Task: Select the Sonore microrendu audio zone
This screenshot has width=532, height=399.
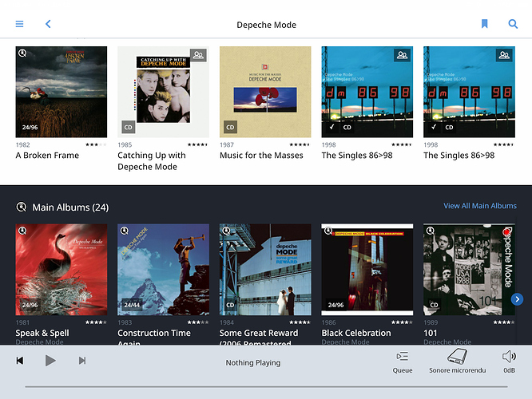Action: click(x=458, y=361)
